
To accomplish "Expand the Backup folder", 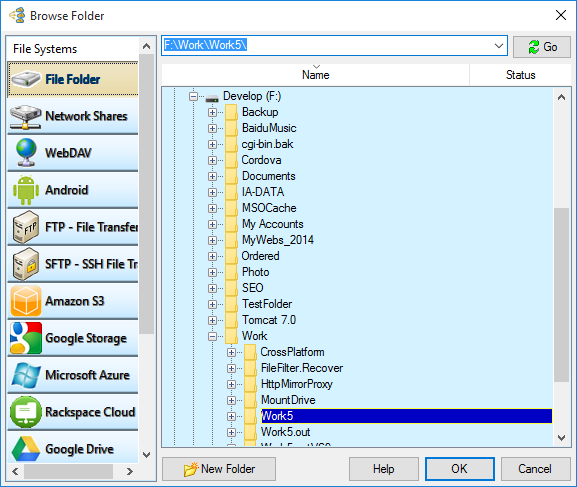I will 212,112.
